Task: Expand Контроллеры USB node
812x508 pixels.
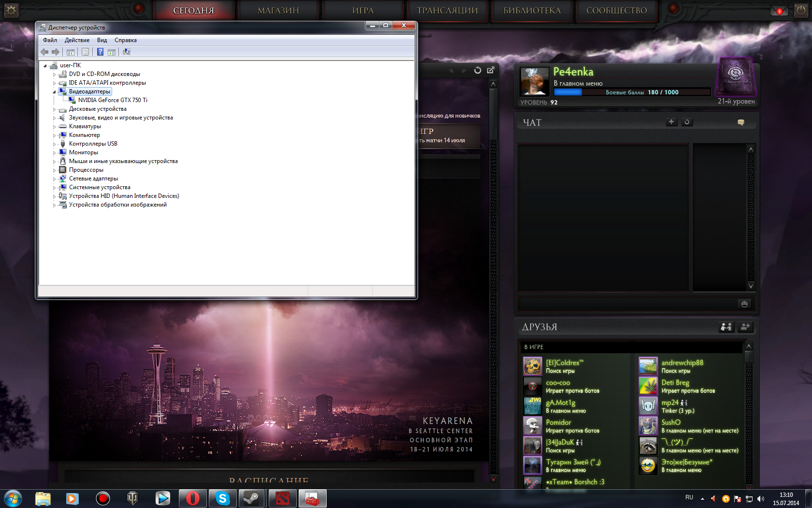Action: pyautogui.click(x=54, y=144)
